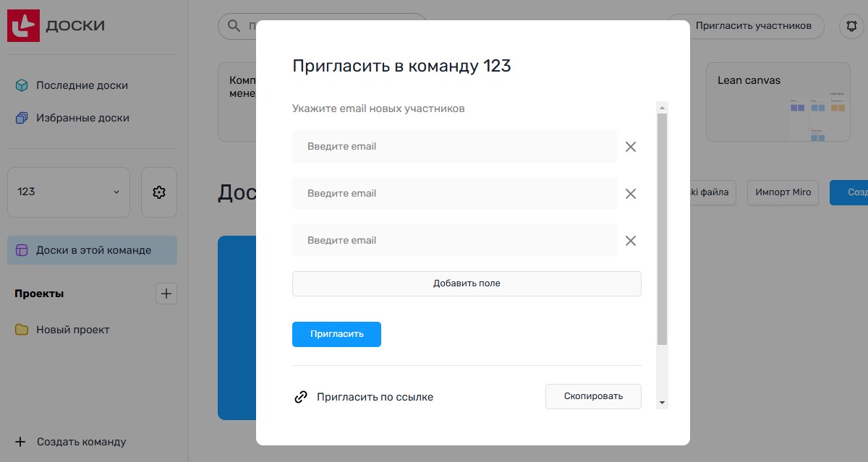This screenshot has height=462, width=868.
Task: Click the Пригласить по ссылке label
Action: tap(375, 397)
